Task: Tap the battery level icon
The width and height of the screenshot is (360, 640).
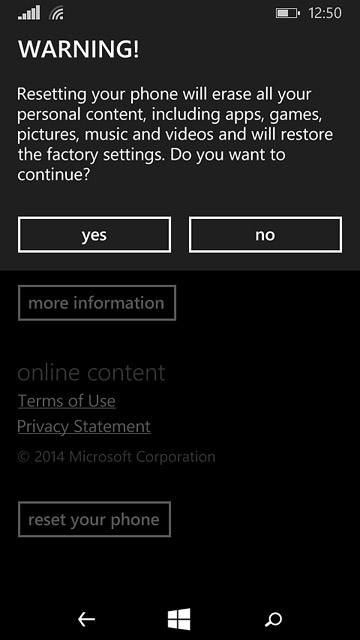Action: coord(288,13)
